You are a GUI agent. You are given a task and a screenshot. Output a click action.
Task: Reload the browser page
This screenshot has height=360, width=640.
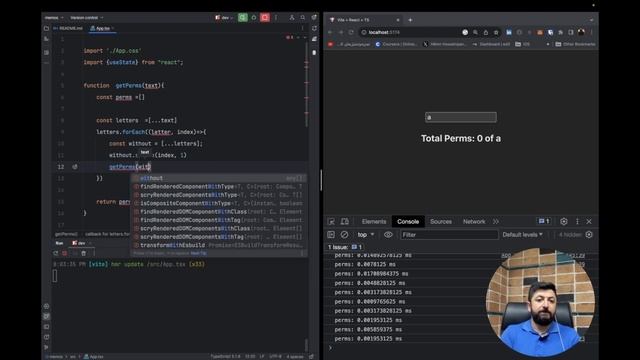351,32
